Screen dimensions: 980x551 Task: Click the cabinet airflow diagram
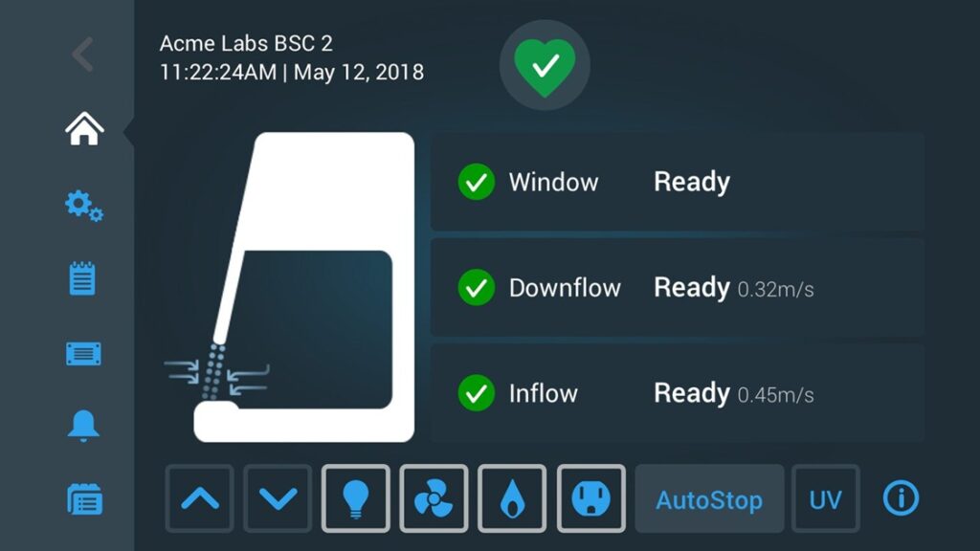[x=291, y=287]
